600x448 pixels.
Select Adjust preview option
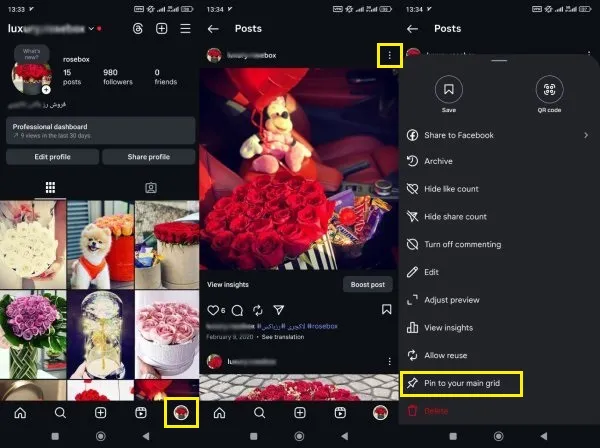499,300
